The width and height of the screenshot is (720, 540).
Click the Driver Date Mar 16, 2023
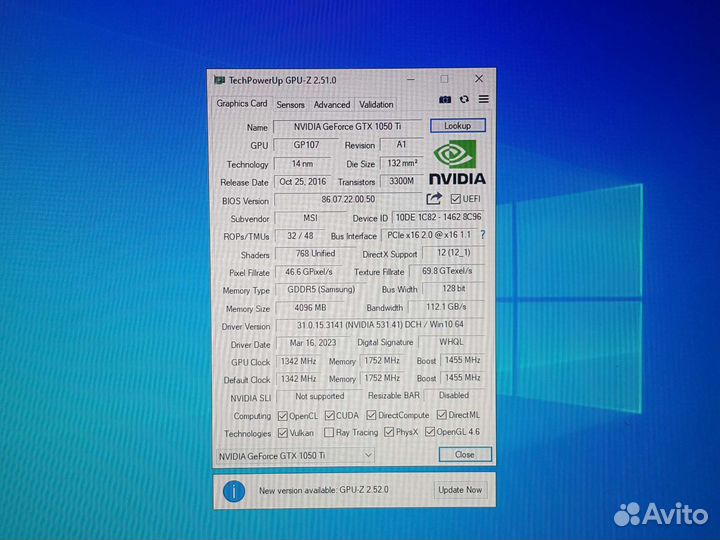pos(313,343)
